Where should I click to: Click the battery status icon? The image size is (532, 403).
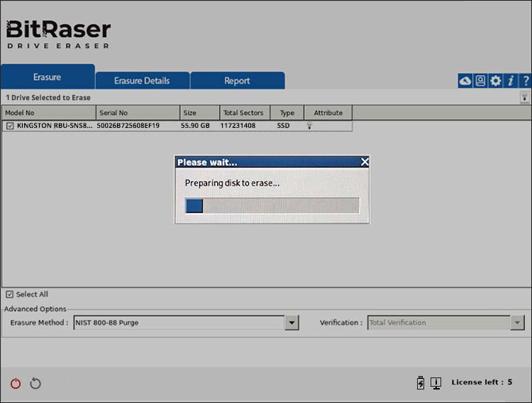[421, 382]
